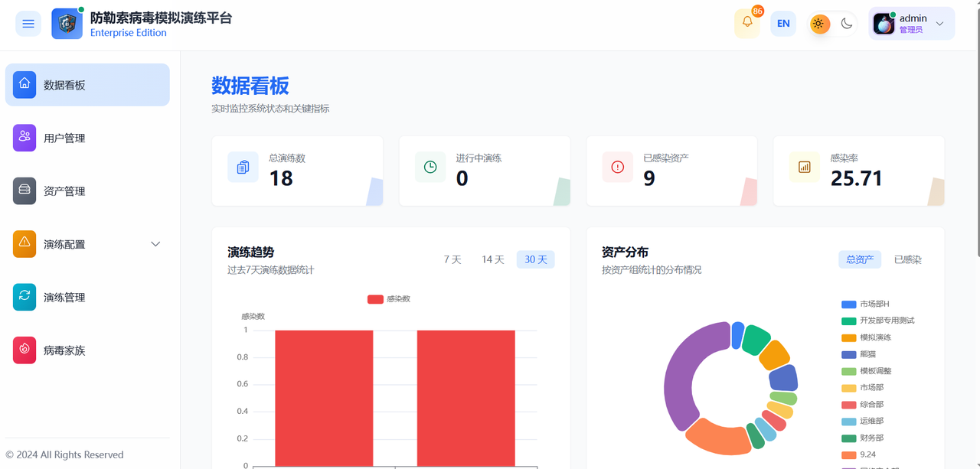Click the 演练管理 refresh icon
This screenshot has height=469, width=980.
coord(24,297)
